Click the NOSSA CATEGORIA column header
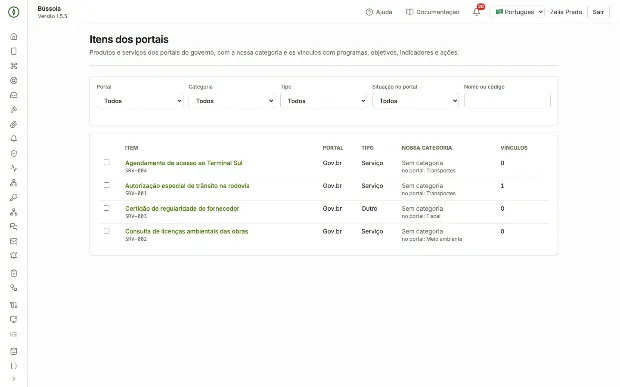 (x=427, y=148)
